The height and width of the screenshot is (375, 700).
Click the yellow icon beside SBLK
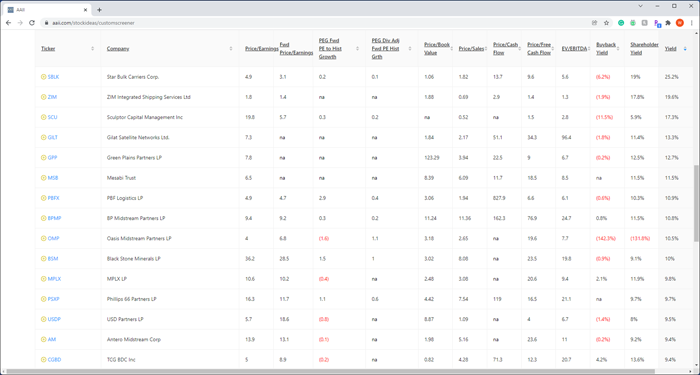pos(43,77)
